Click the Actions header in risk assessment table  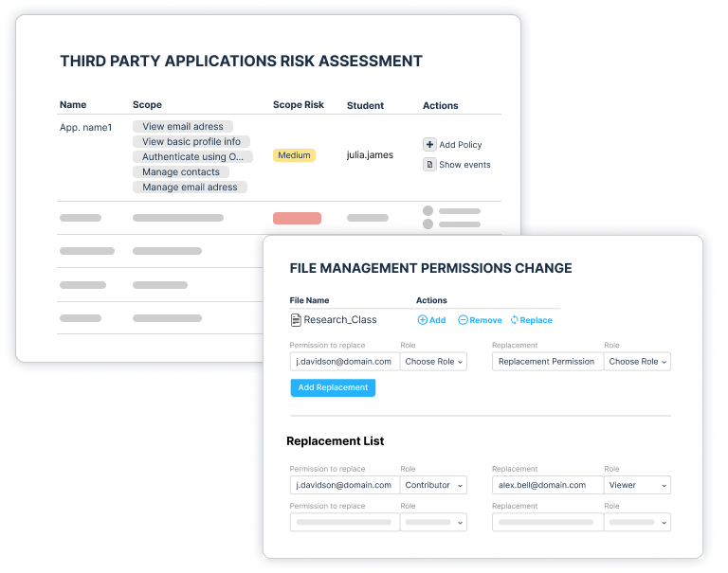coord(441,105)
